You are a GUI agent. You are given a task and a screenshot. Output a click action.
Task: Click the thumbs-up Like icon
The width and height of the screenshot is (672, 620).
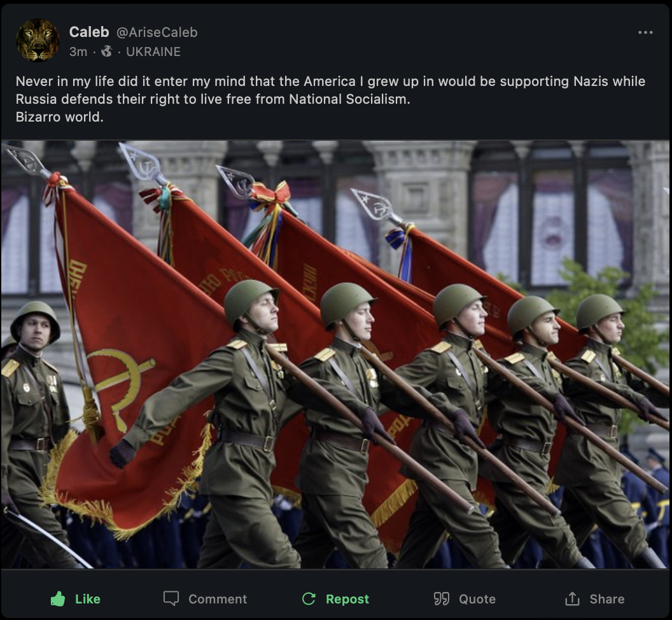(x=58, y=598)
